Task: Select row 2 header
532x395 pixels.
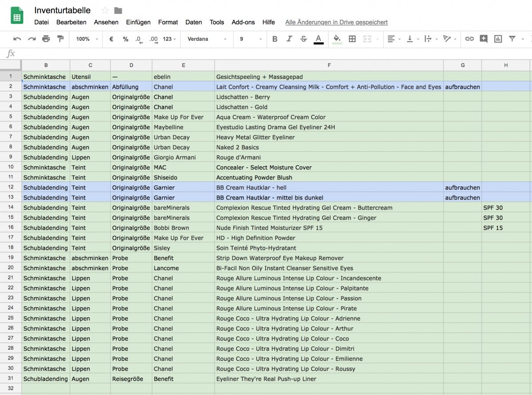Action: point(11,87)
